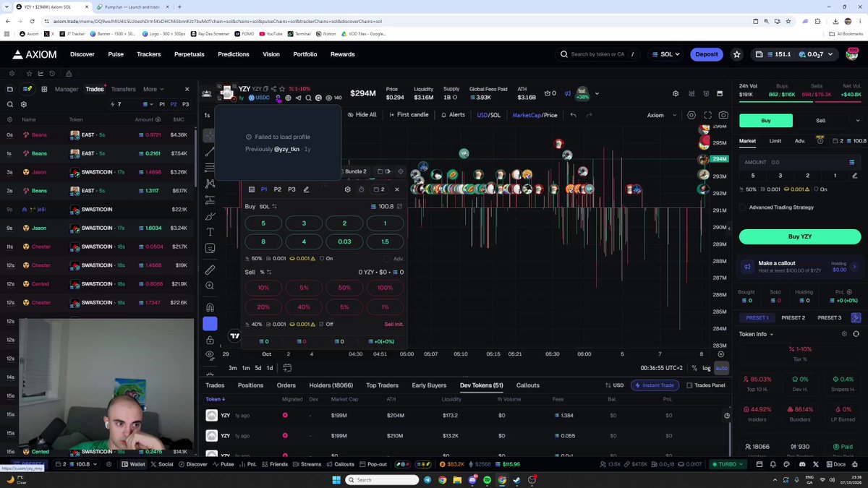Enter fullscreen chart mode
868x488 pixels.
[x=707, y=115]
